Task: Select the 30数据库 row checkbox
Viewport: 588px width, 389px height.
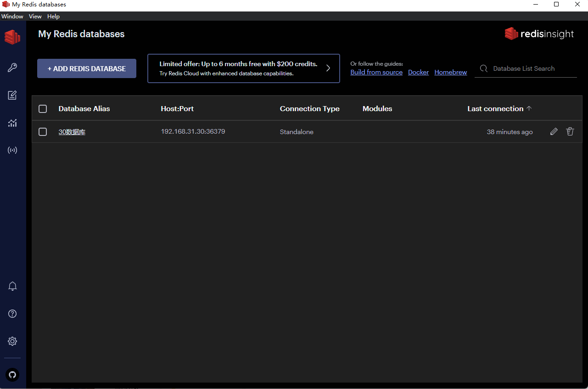Action: (x=43, y=132)
